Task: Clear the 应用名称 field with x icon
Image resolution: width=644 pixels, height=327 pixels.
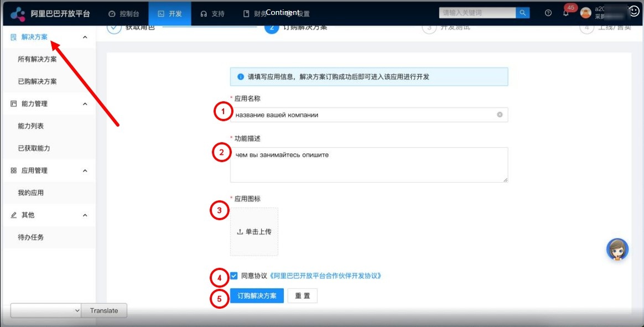Action: click(x=500, y=115)
